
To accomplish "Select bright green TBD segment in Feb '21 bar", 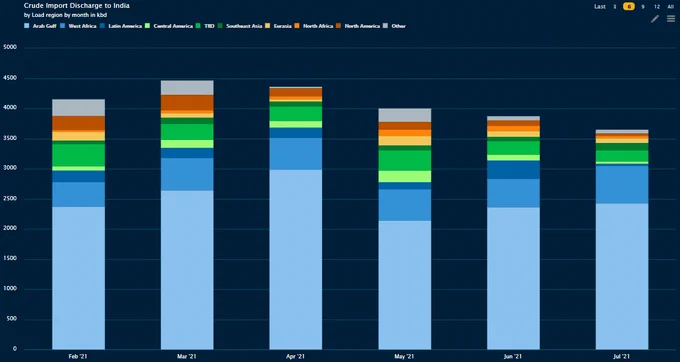I will click(x=78, y=155).
